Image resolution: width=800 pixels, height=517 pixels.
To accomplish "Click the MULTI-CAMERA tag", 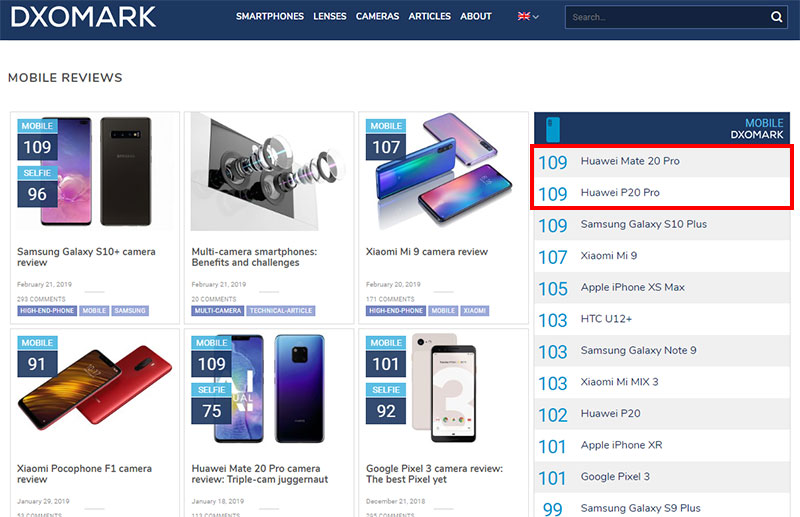I will point(218,310).
